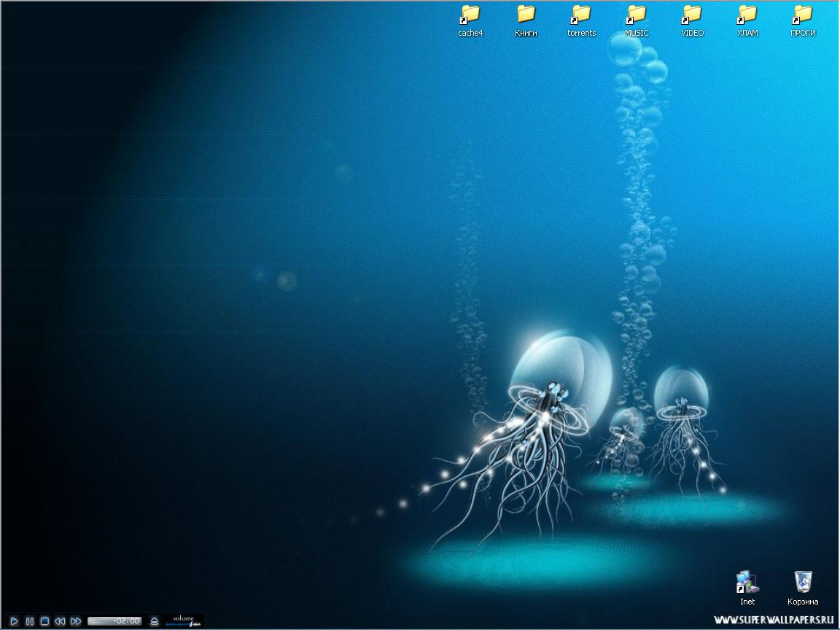Stop playback with the square button
This screenshot has height=630, width=840.
click(44, 621)
